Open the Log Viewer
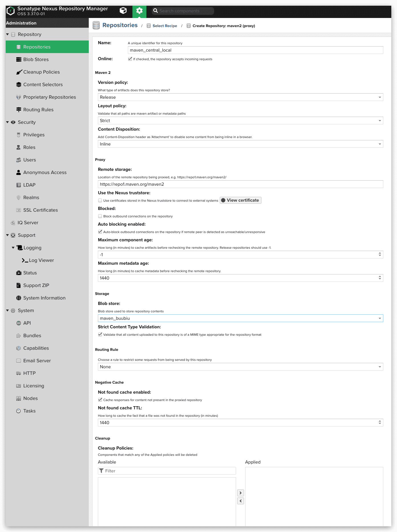This screenshot has width=397, height=532. pos(41,260)
